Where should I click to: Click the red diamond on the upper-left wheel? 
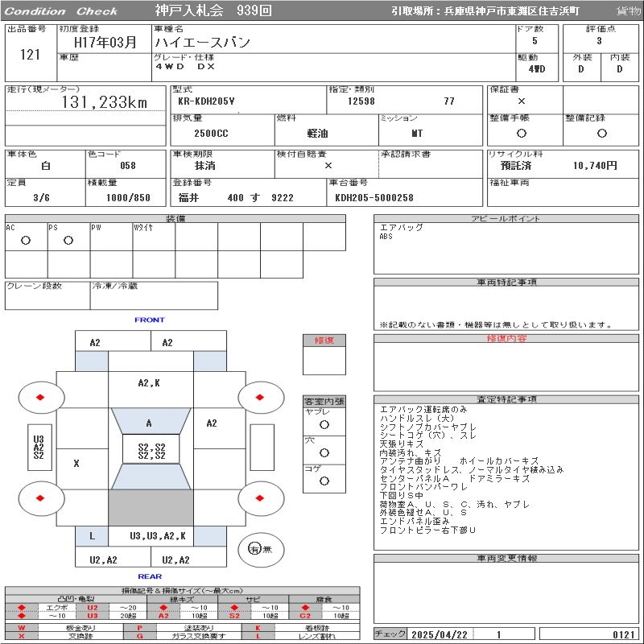[x=40, y=397]
